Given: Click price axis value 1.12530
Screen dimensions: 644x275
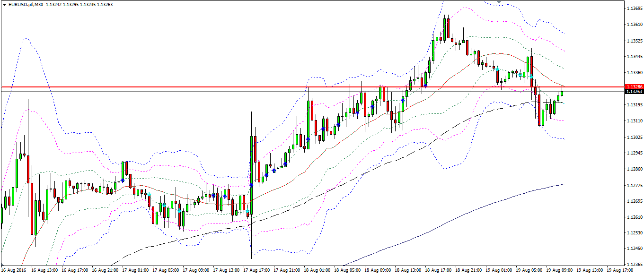Looking at the screenshot, I should pos(635,233).
